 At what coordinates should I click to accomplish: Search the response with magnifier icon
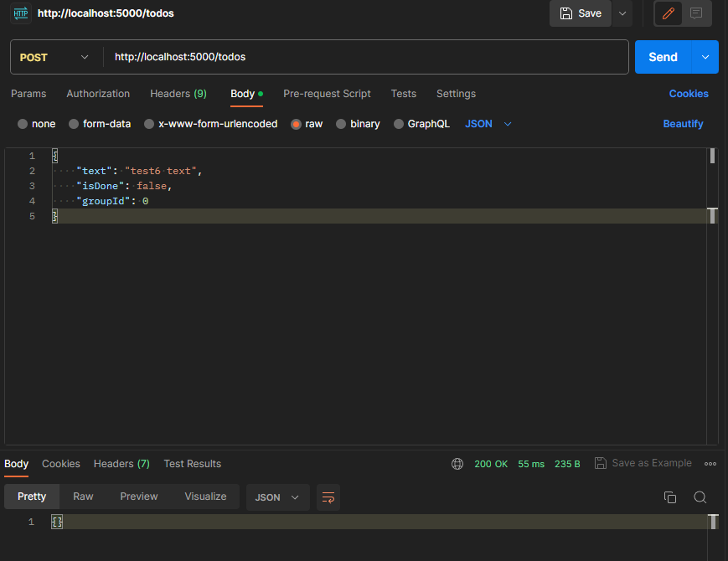coord(700,497)
